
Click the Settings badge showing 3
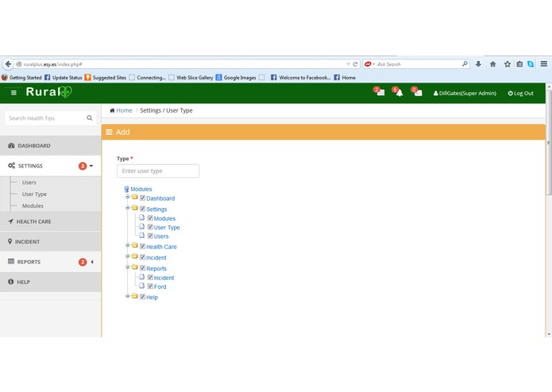pos(83,166)
